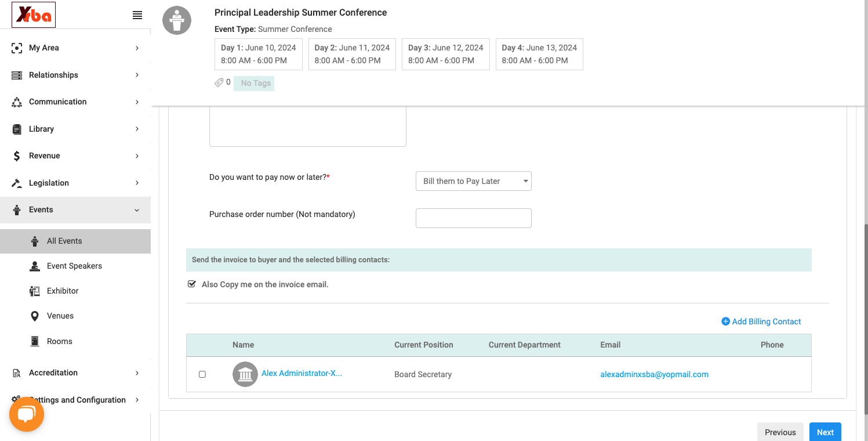The image size is (868, 441).
Task: Click the tag icon beside No Tags
Action: coord(219,83)
